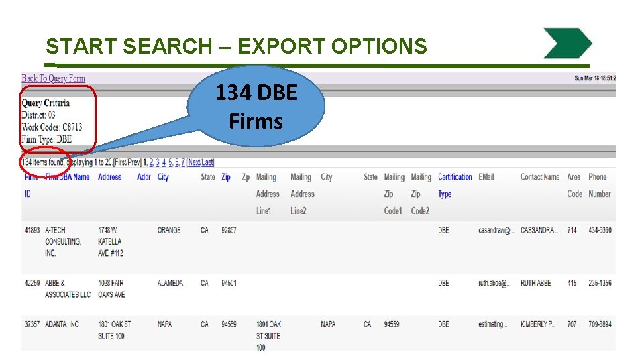Select the 'Work Codes: C8713' text
This screenshot has width=644, height=362.
click(x=52, y=127)
